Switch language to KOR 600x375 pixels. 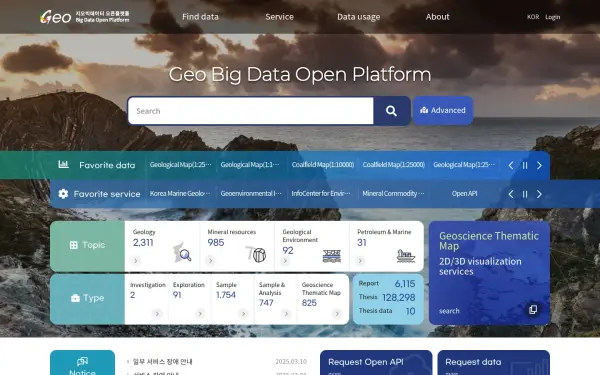[533, 17]
